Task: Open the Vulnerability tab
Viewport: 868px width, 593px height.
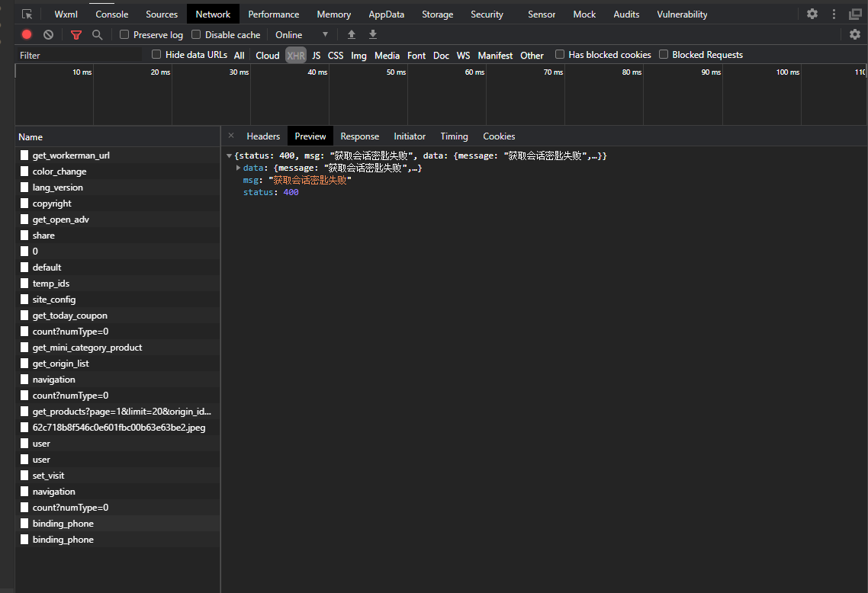Action: tap(682, 14)
